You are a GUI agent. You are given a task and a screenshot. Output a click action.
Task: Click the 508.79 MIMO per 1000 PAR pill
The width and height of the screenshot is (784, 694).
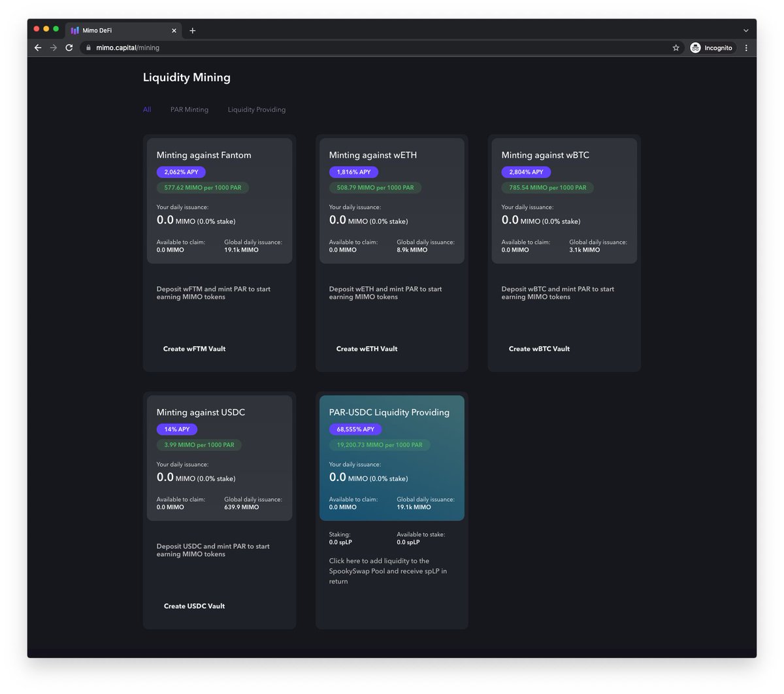(375, 188)
